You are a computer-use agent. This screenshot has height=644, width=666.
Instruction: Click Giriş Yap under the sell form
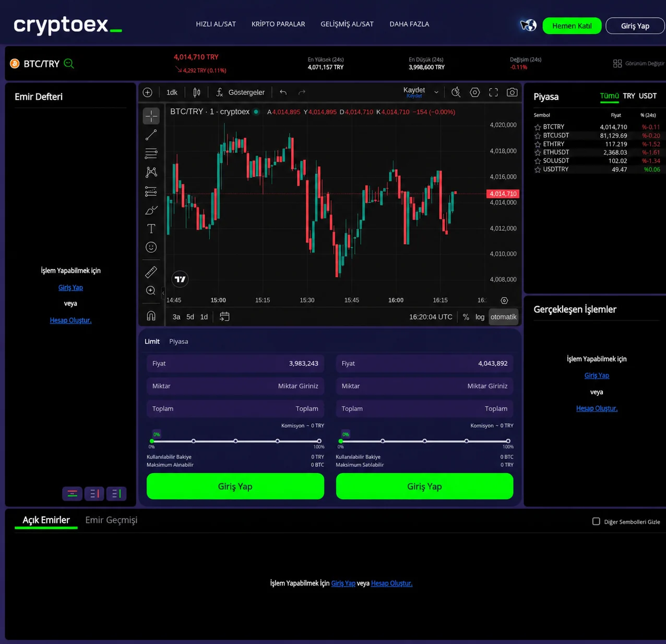coord(424,486)
